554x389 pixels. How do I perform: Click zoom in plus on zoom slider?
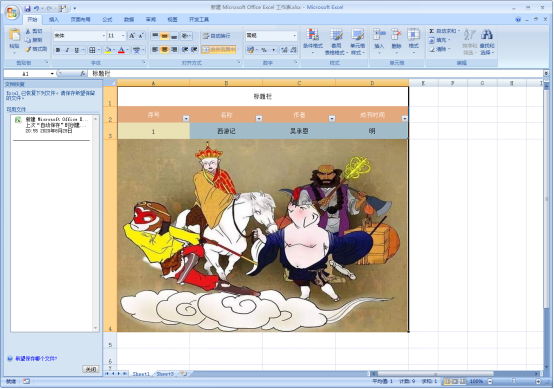click(x=538, y=382)
